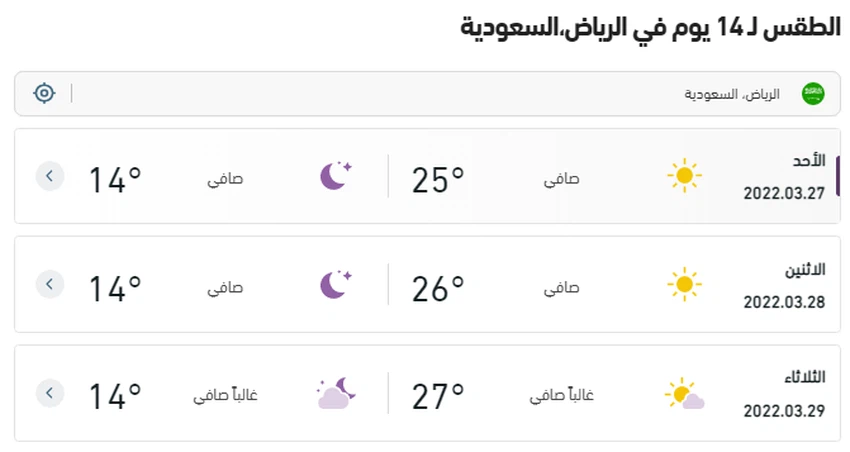
Task: Click Tuesday's partly cloudy sun icon
Action: pyautogui.click(x=684, y=393)
